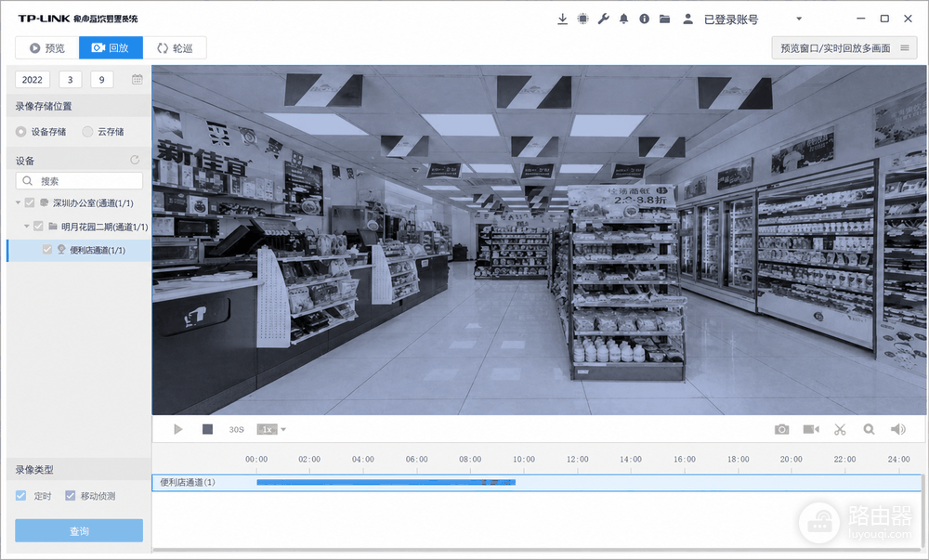The height and width of the screenshot is (560, 929).
Task: Switch to the 预览 tab
Action: [46, 48]
